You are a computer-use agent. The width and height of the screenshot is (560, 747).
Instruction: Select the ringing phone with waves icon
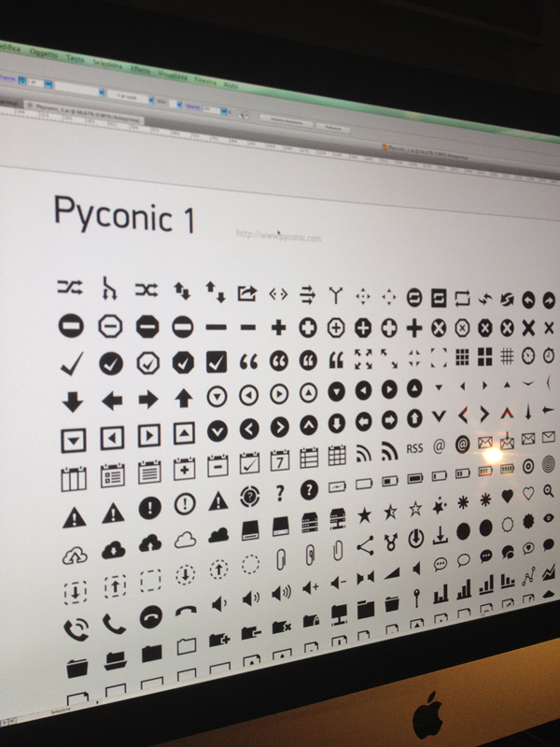77,629
